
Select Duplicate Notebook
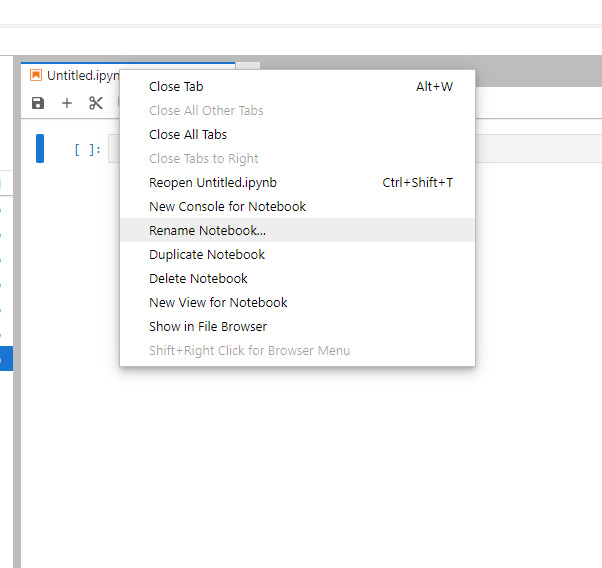[207, 255]
